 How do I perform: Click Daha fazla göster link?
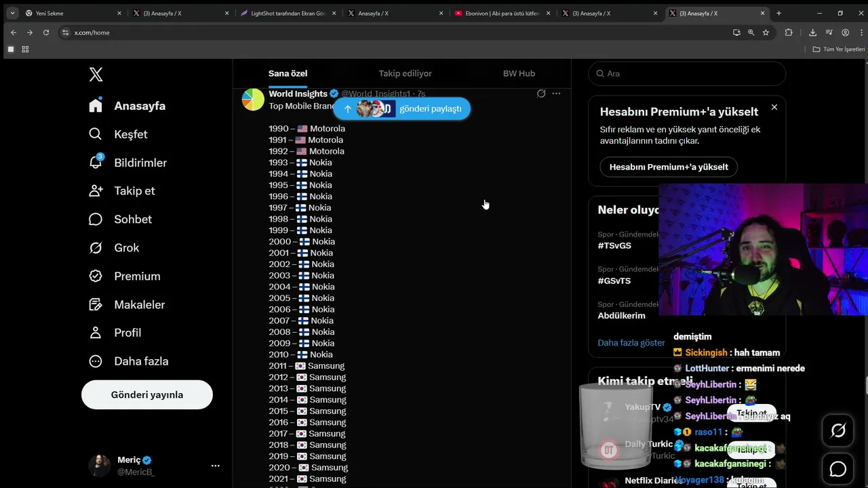631,343
